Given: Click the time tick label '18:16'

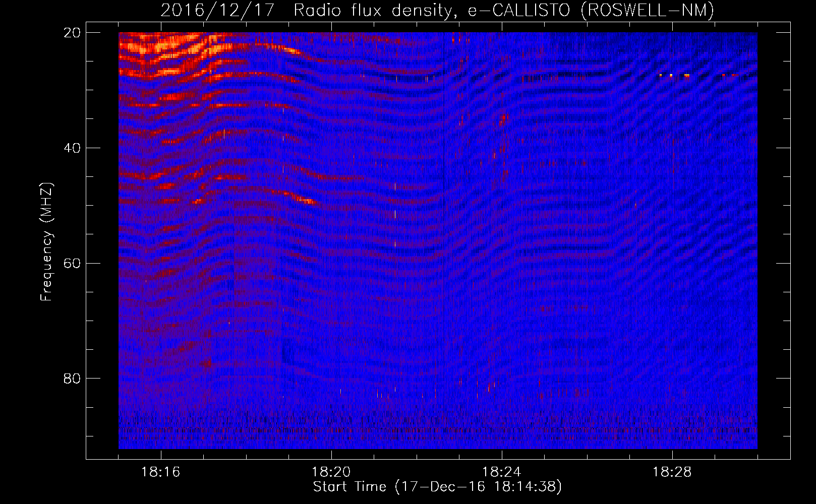Looking at the screenshot, I should 161,472.
